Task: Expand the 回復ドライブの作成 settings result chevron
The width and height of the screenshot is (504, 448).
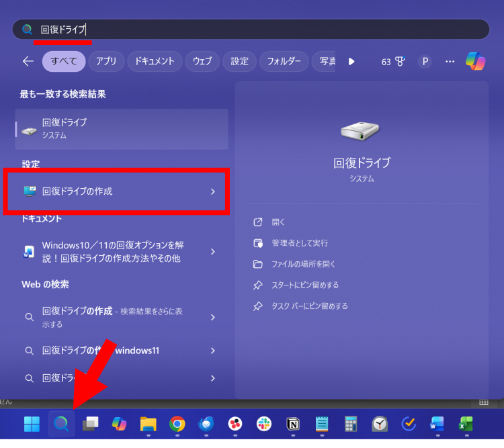Action: click(213, 191)
